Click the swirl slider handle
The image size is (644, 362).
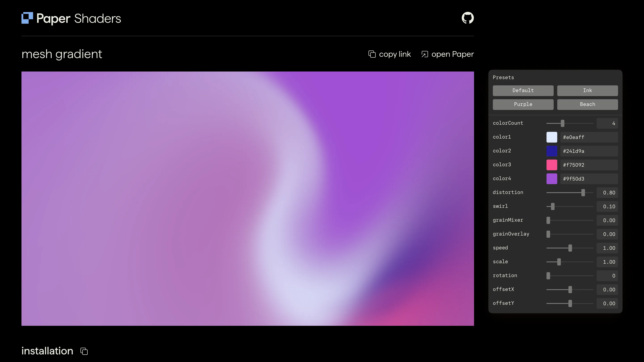(553, 206)
